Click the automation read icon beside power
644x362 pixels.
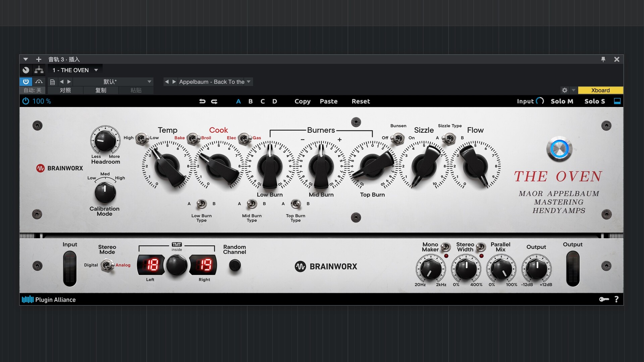point(39,82)
